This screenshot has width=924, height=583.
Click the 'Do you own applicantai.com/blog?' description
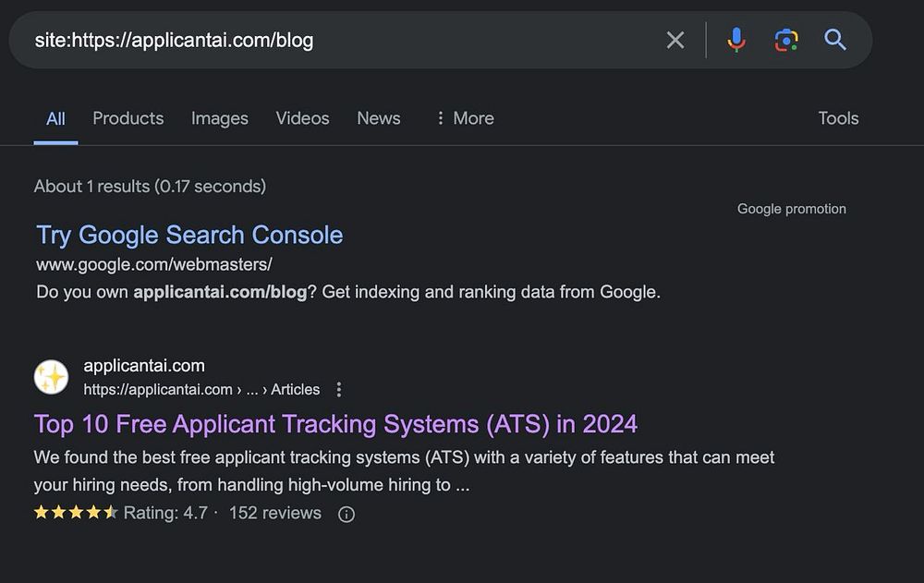pos(348,292)
